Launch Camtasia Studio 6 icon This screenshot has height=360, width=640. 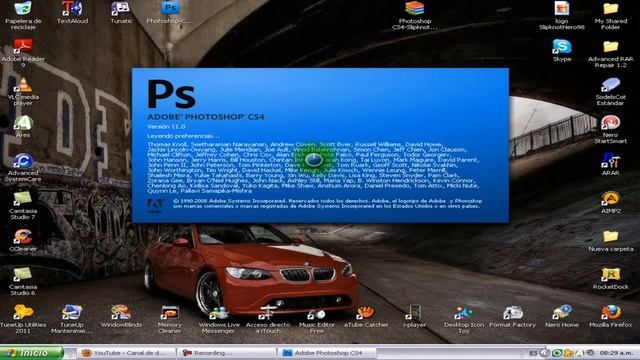(23, 275)
